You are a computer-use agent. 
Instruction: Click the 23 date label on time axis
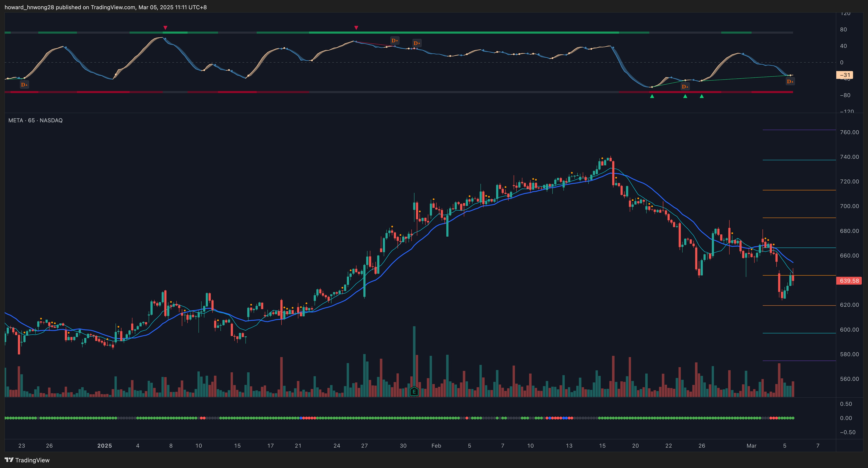pyautogui.click(x=21, y=445)
